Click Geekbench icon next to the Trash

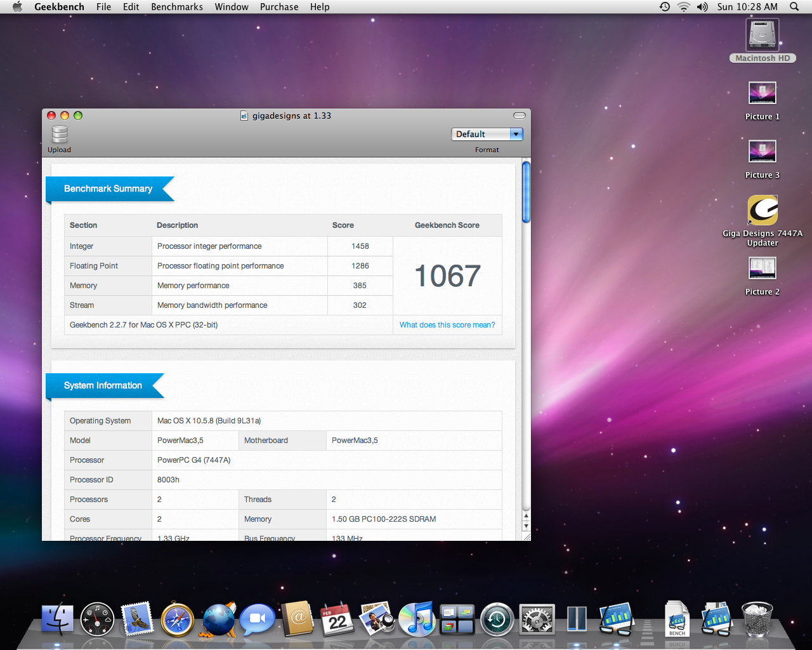[x=717, y=619]
